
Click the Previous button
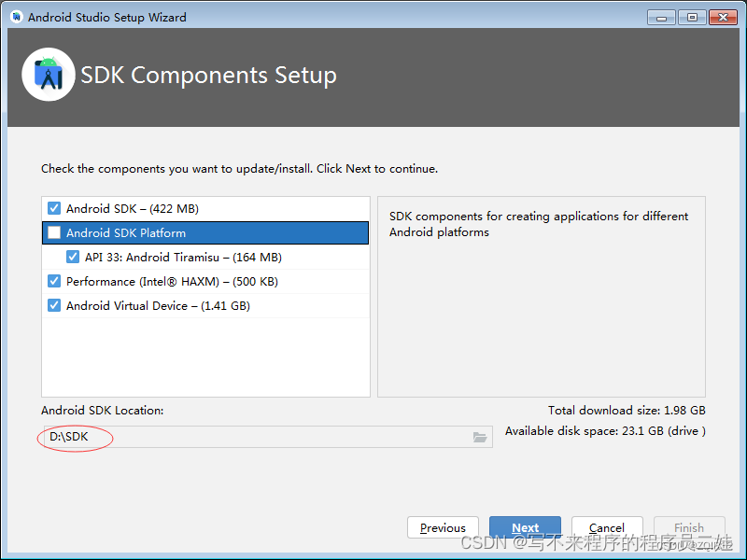click(443, 527)
